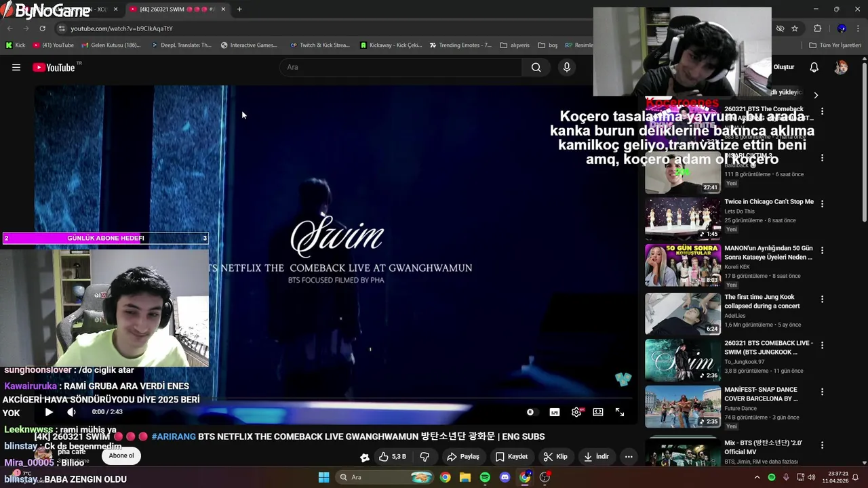The width and height of the screenshot is (868, 488).
Task: Open the player settings gear
Action: coord(576,412)
